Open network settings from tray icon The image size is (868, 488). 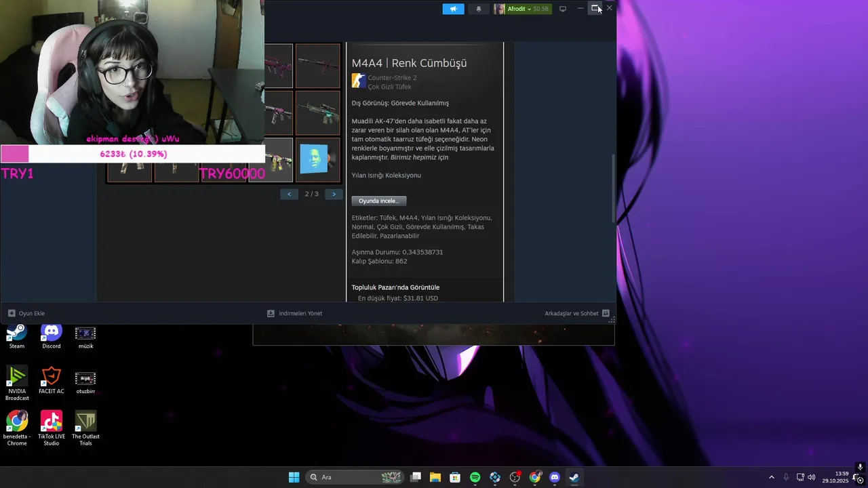800,477
